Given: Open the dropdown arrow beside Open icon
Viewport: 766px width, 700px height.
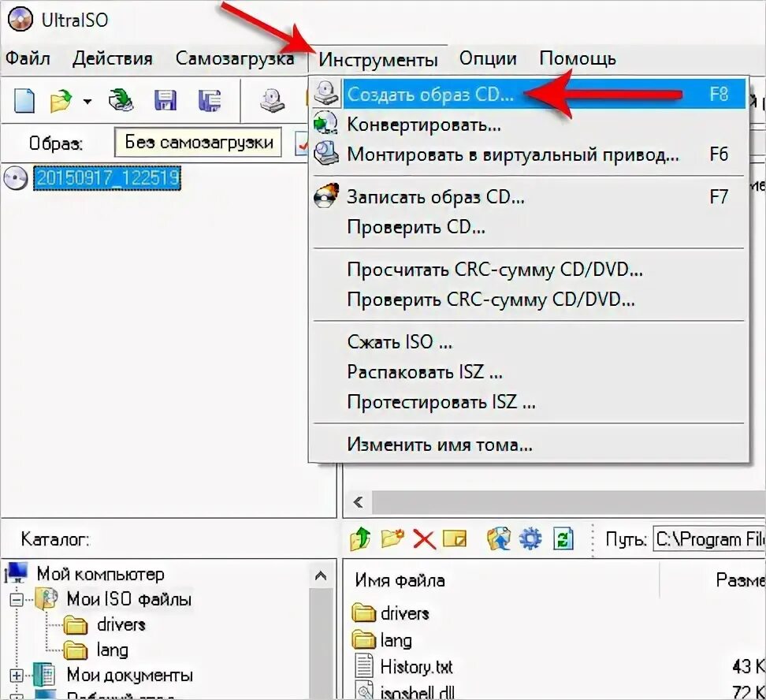Looking at the screenshot, I should pyautogui.click(x=87, y=102).
